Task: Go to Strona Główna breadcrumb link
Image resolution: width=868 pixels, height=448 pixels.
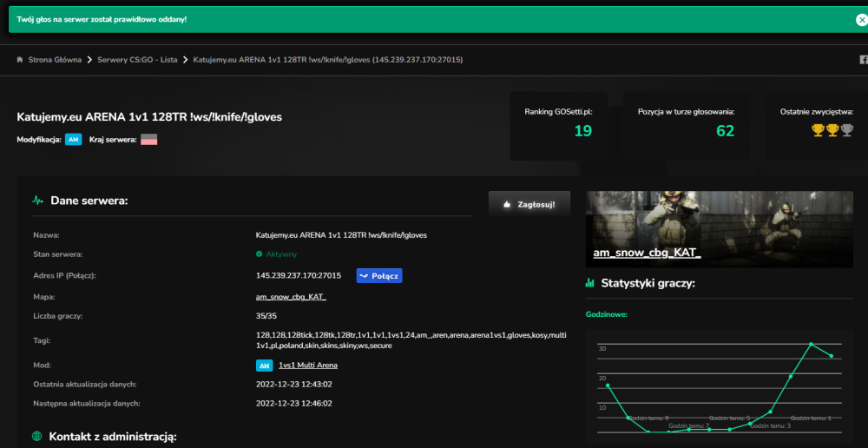Action: 55,60
